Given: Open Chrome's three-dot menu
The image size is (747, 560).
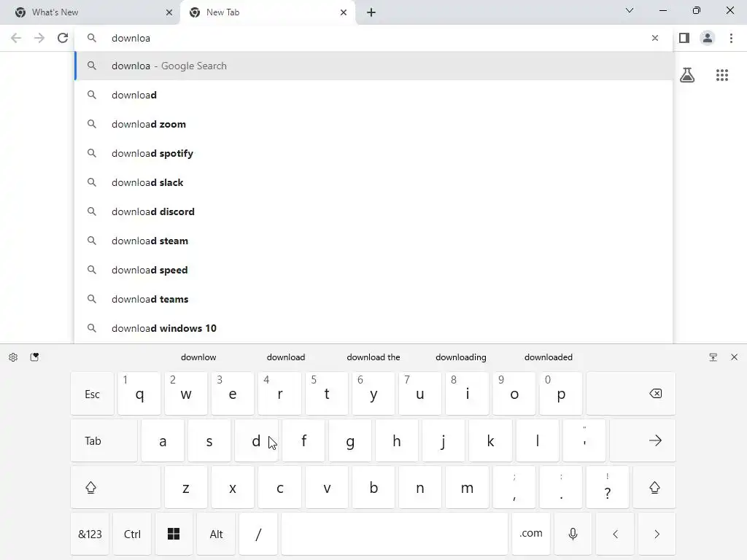Looking at the screenshot, I should point(731,38).
